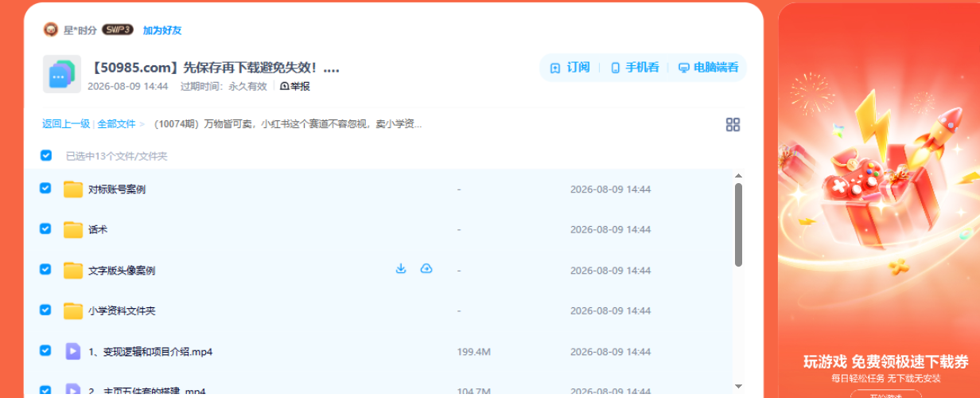Viewport: 980px width, 398px height.
Task: Click the sharer's avatar icon
Action: click(50, 30)
